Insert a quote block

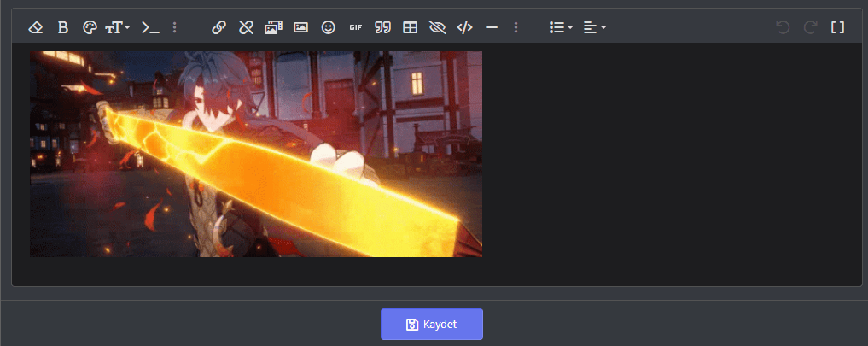point(382,27)
